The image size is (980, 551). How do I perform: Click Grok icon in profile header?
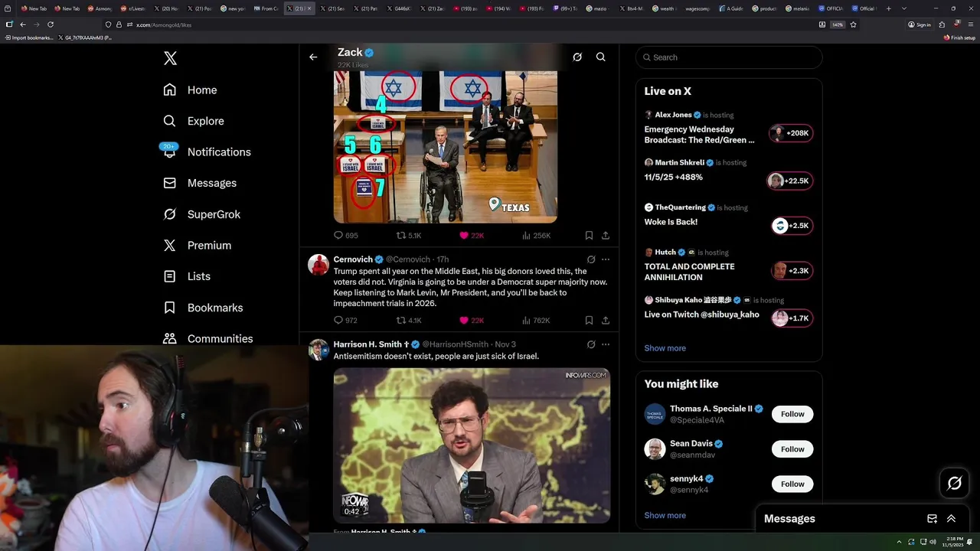(577, 57)
